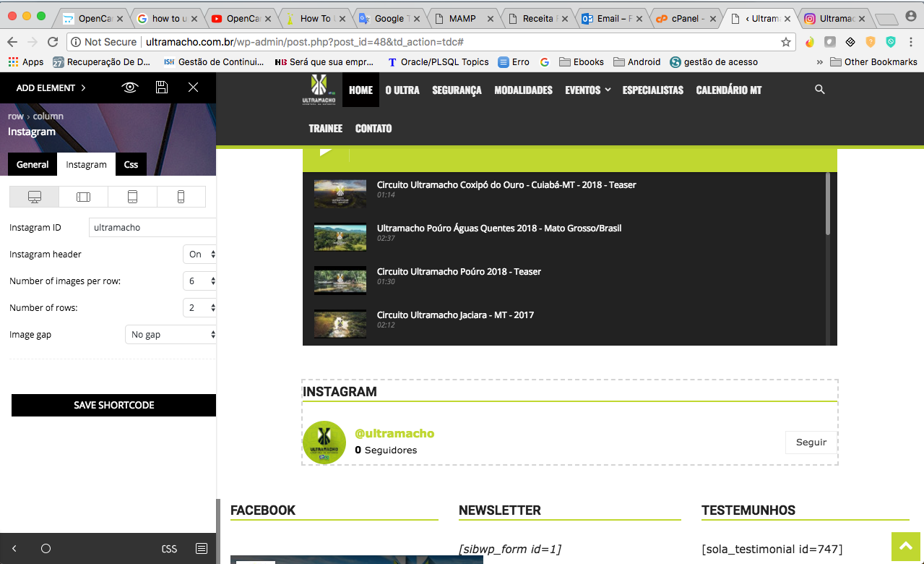Switch to the General tab
The width and height of the screenshot is (924, 564).
pos(33,164)
